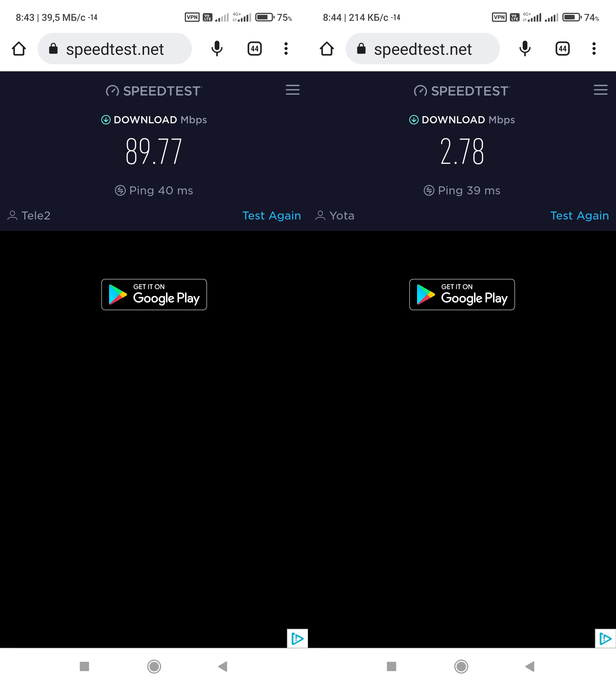Open the three-dot browser menu in the right (Yota) browser
This screenshot has height=685, width=616.
(594, 49)
